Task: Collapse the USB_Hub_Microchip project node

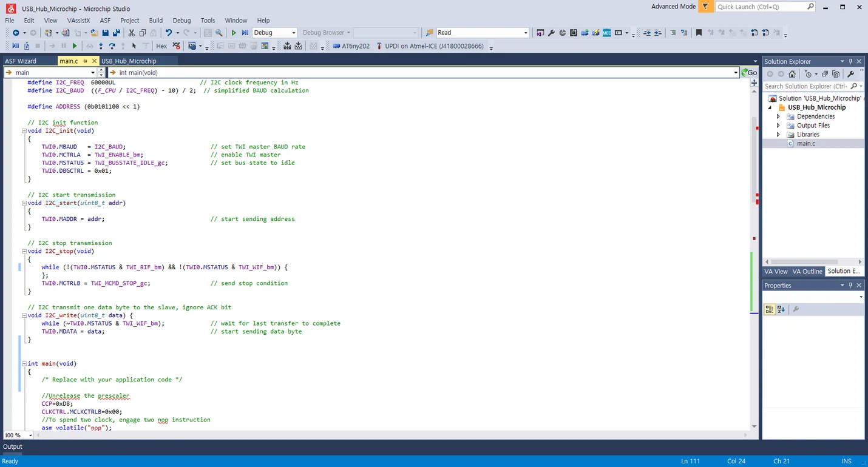Action: coord(770,107)
